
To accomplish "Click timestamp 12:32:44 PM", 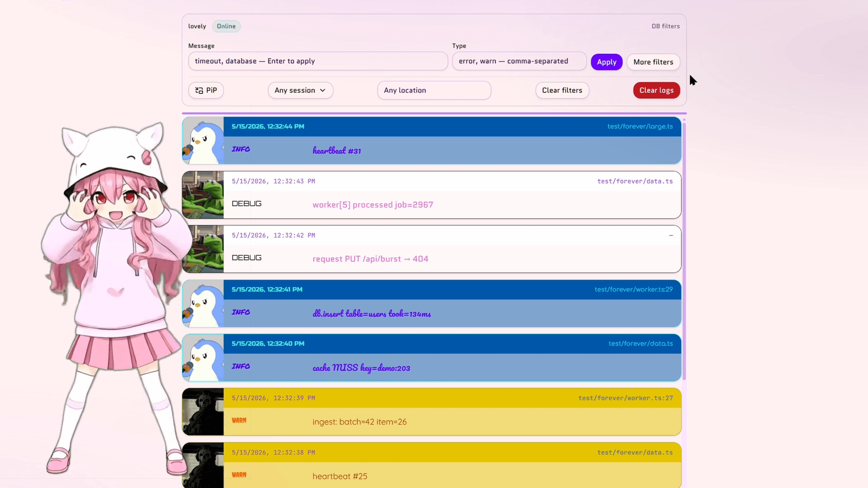I will tap(268, 127).
